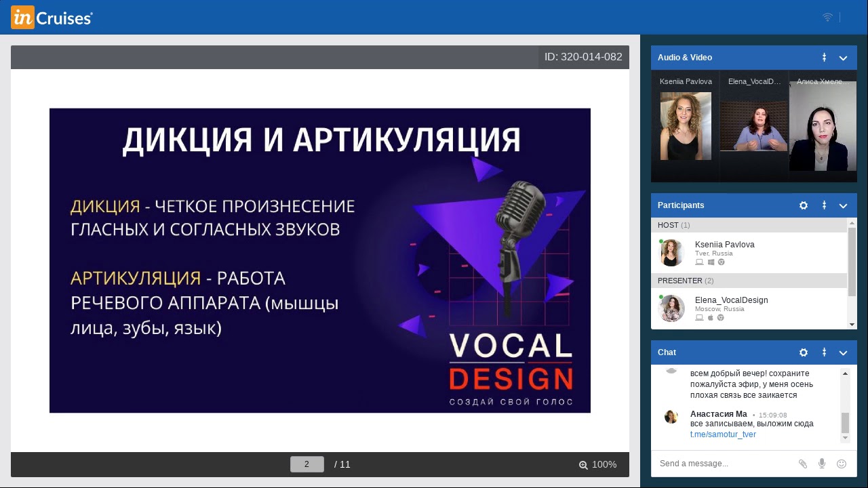Click the Elena_VocalD... video name label
Image resolution: width=868 pixels, height=488 pixels.
[754, 81]
